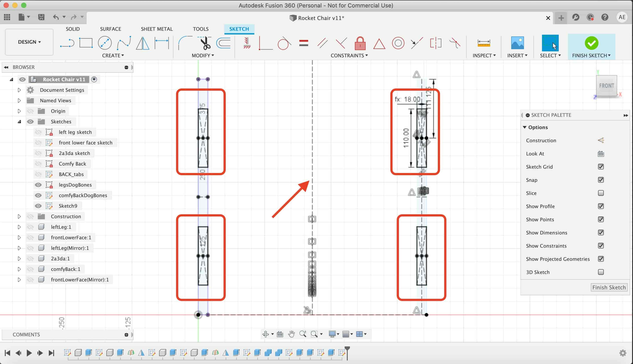This screenshot has width=633, height=364.
Task: Open the CONSTRAINTS dropdown menu
Action: [349, 56]
